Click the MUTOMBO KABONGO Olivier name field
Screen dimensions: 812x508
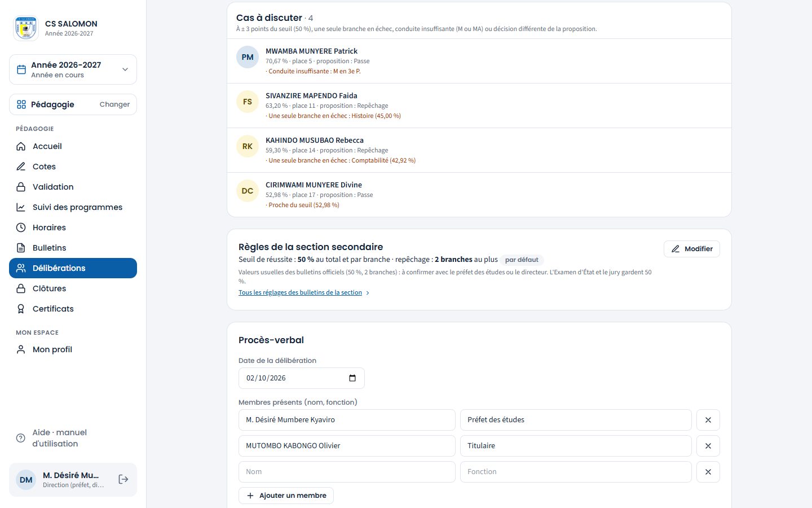coord(347,446)
